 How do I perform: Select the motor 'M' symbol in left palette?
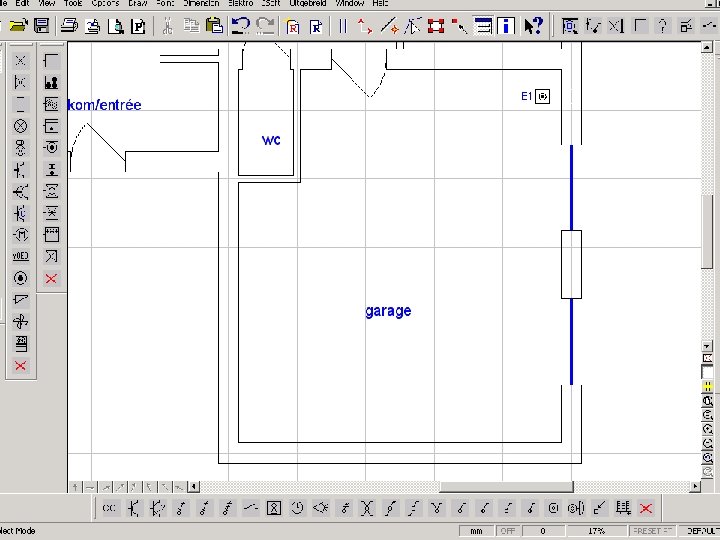pos(20,235)
